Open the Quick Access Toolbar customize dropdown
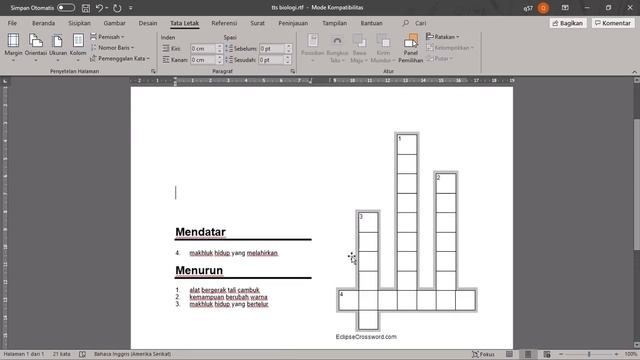640x360 pixels. tap(131, 8)
